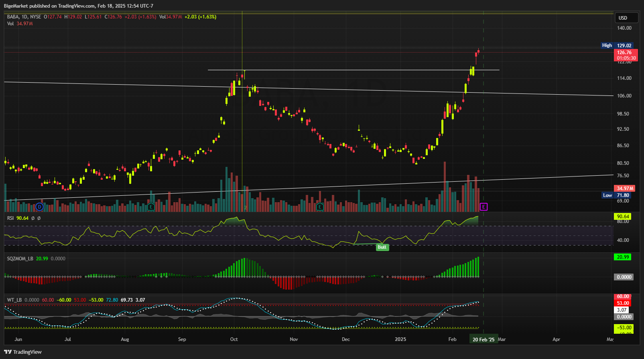Click the 2025 label on time axis
644x359 pixels.
point(400,339)
